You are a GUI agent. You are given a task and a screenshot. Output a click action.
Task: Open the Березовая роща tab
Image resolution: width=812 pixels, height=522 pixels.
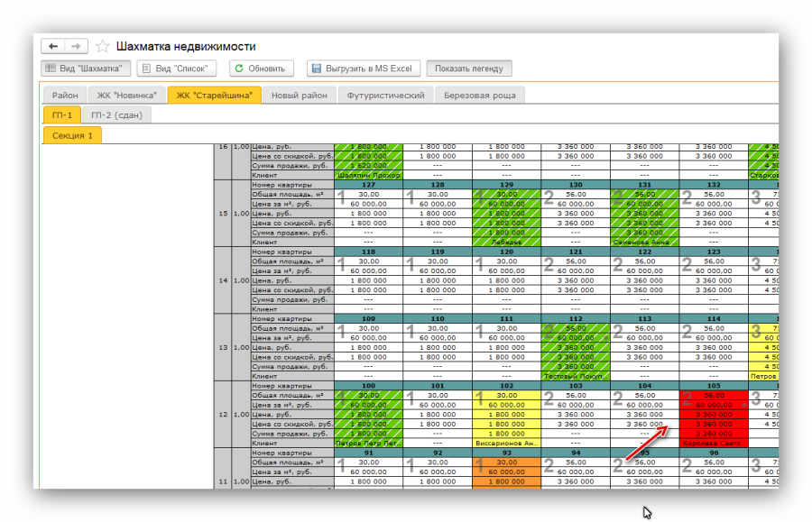click(x=479, y=95)
